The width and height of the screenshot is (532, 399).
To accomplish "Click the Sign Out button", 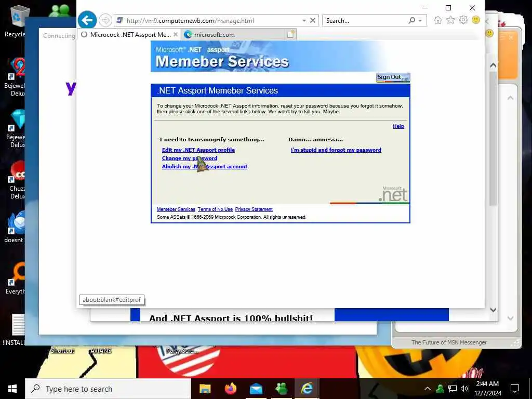I will coord(393,77).
